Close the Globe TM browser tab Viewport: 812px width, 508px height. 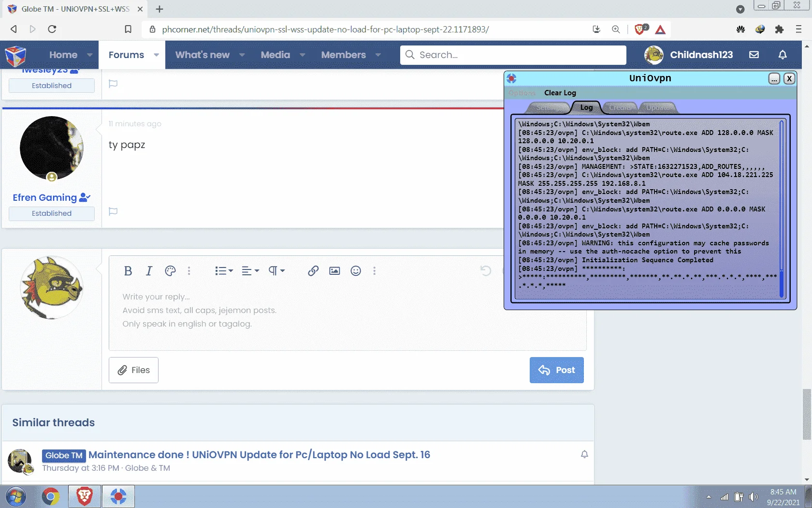pyautogui.click(x=140, y=9)
